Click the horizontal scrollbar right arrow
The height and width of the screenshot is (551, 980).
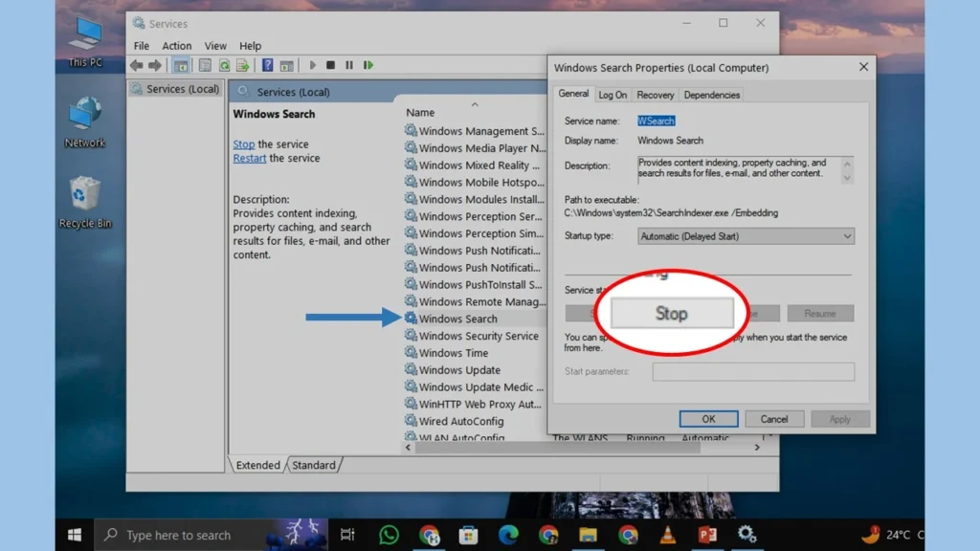[x=757, y=448]
